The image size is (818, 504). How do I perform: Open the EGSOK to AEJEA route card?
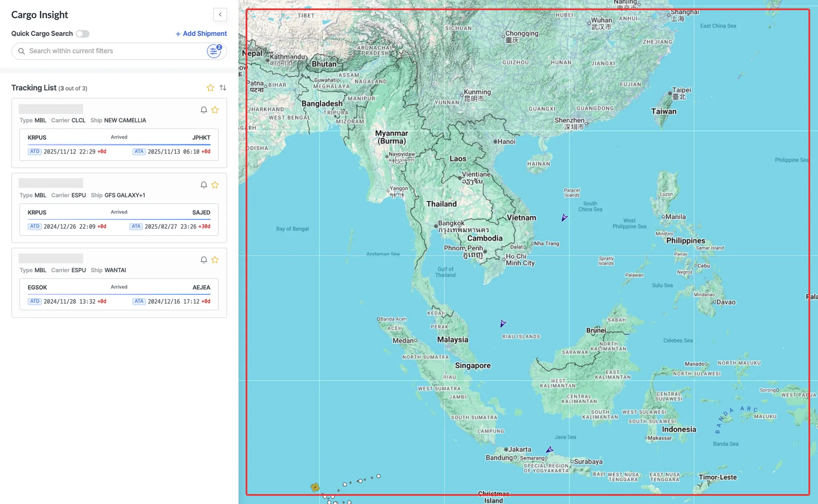[x=119, y=294]
